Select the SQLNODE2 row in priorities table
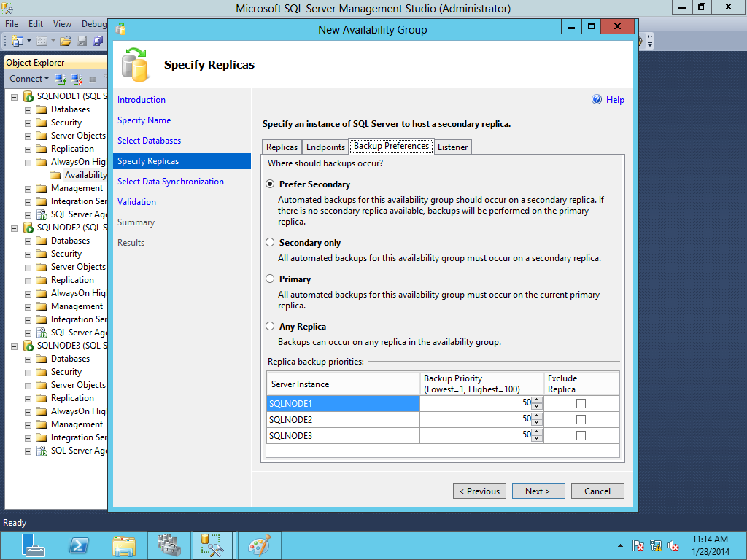This screenshot has height=560, width=747. (443, 419)
